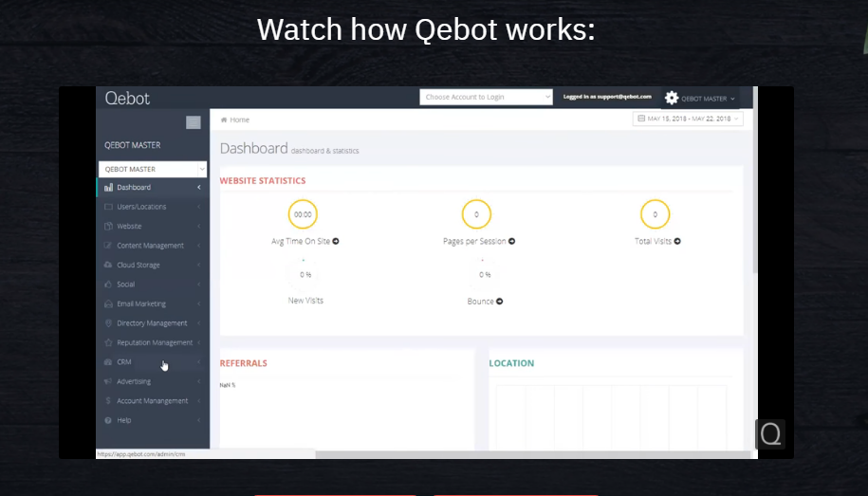Select Reputation Management in the sidebar
Image resolution: width=868 pixels, height=496 pixels.
pyautogui.click(x=154, y=343)
